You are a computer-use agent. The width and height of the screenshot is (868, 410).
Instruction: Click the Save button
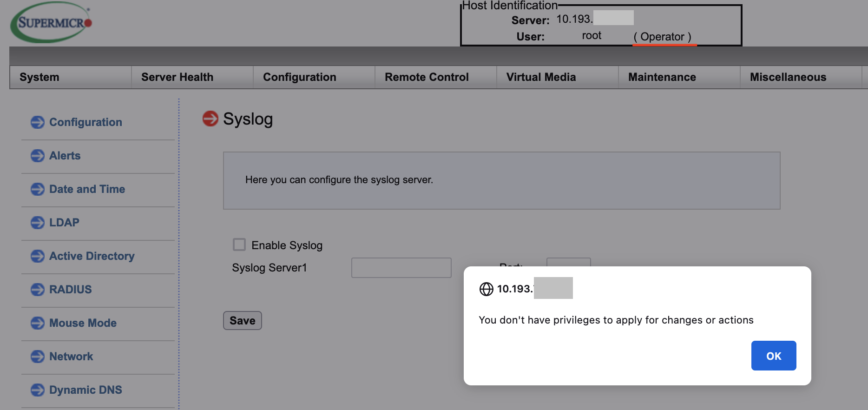coord(243,321)
